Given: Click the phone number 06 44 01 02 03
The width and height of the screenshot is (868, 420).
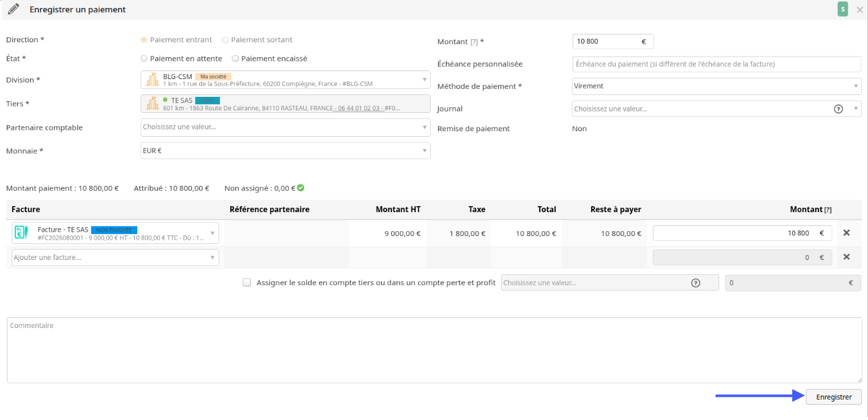Looking at the screenshot, I should click(x=360, y=109).
